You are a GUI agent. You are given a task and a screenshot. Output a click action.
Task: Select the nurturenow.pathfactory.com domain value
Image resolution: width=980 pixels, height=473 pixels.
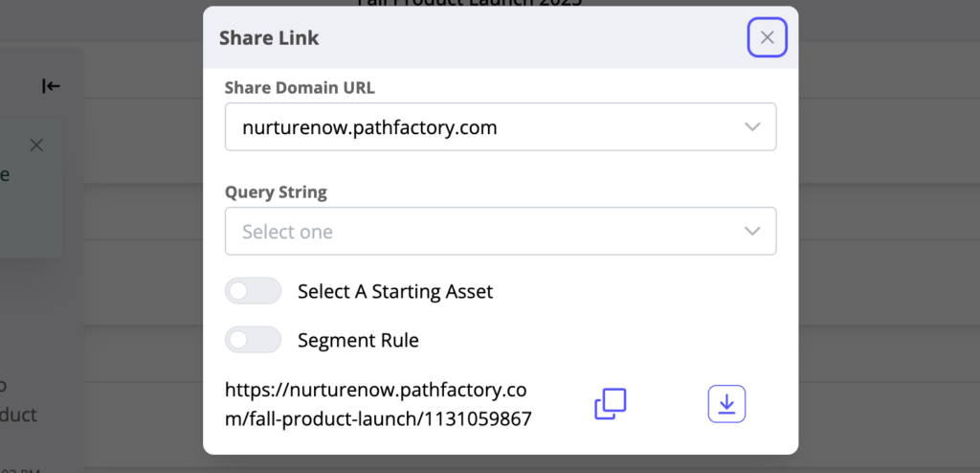[x=369, y=127]
